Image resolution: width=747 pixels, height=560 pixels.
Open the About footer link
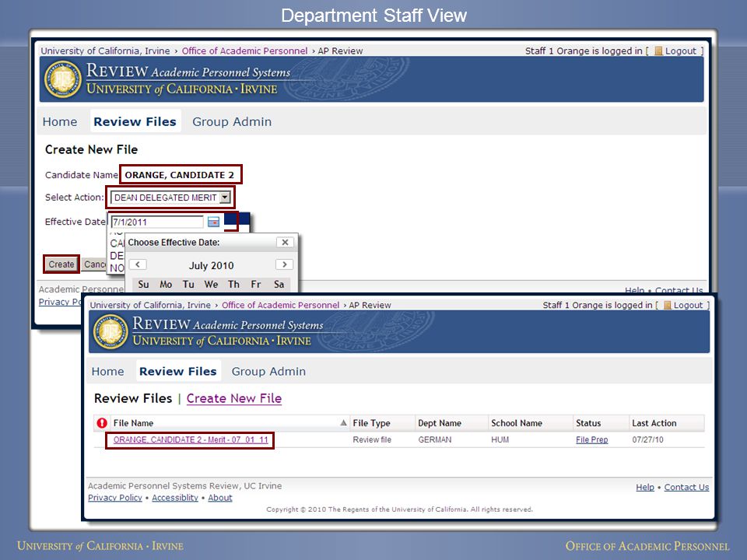pyautogui.click(x=220, y=498)
